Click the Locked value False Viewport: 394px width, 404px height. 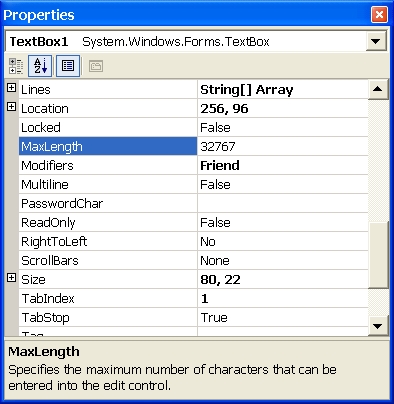coord(215,127)
